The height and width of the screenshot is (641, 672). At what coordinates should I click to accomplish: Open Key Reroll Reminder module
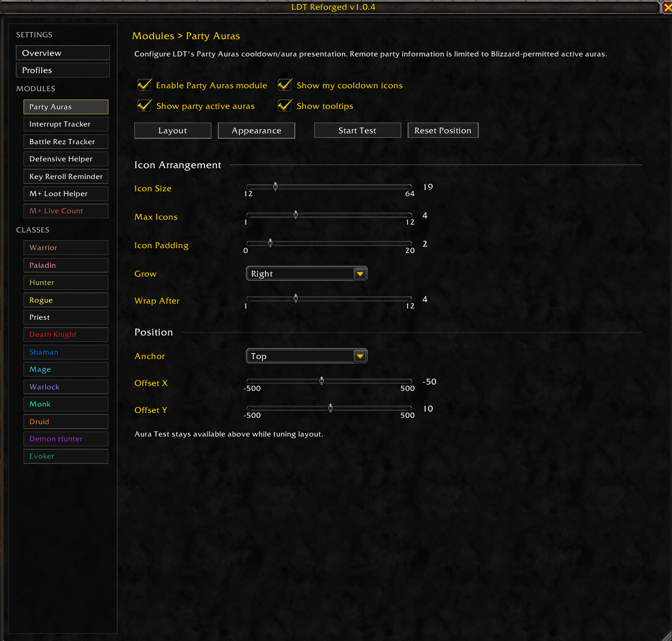tap(66, 177)
